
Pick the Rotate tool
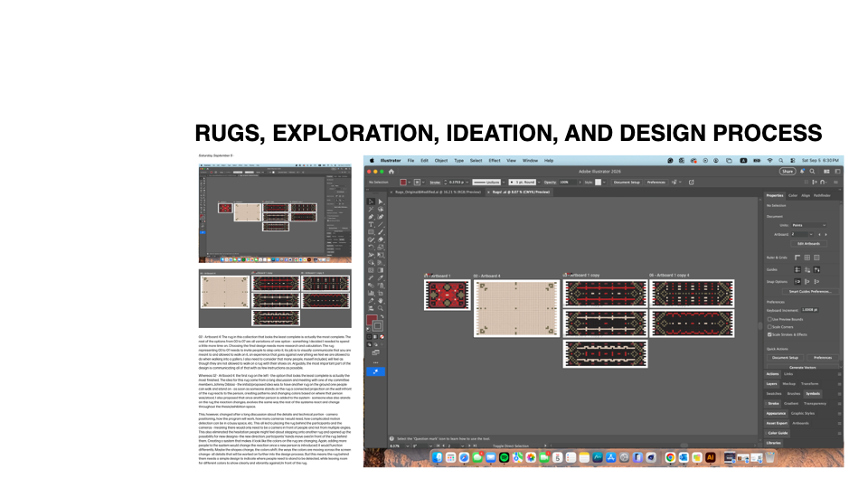click(371, 247)
